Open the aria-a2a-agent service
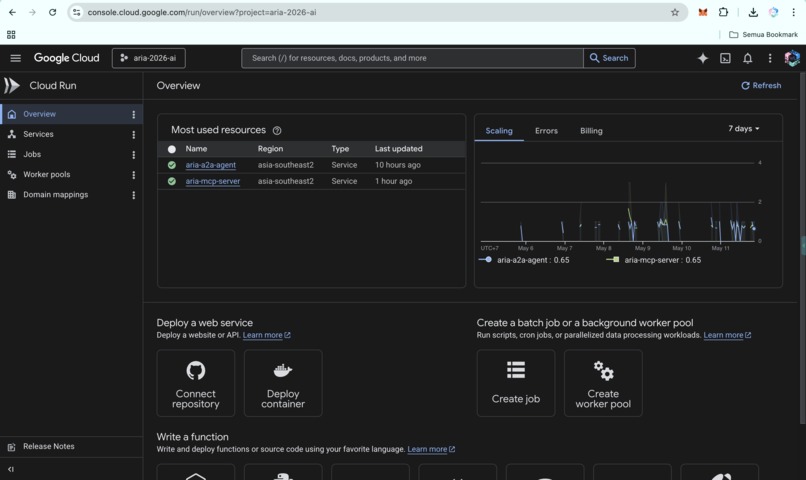806x480 pixels. (211, 165)
